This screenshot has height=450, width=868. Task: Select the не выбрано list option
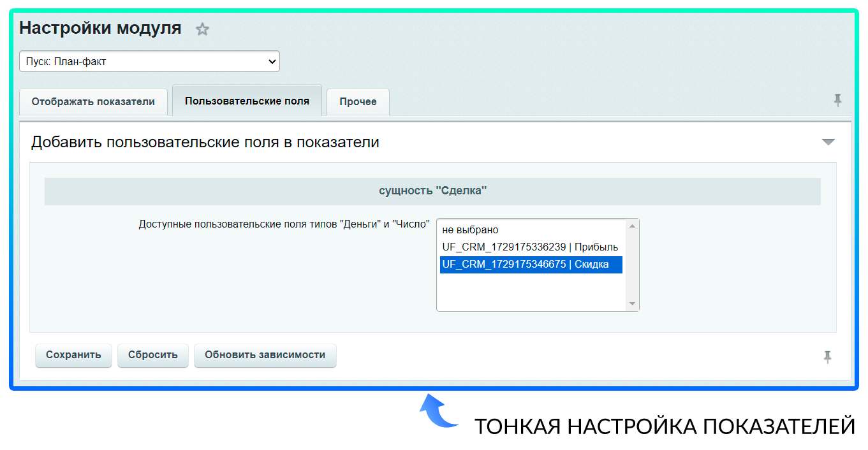pyautogui.click(x=472, y=229)
